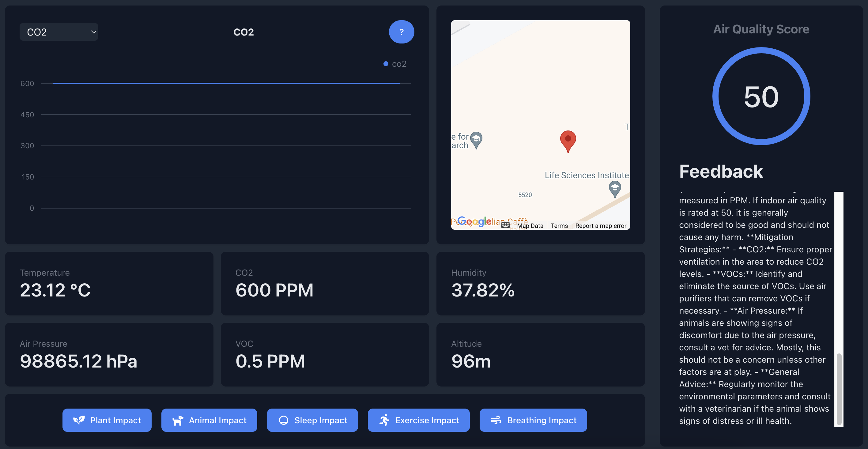The width and height of the screenshot is (868, 449).
Task: Toggle the co2 legend series dot
Action: [x=386, y=64]
